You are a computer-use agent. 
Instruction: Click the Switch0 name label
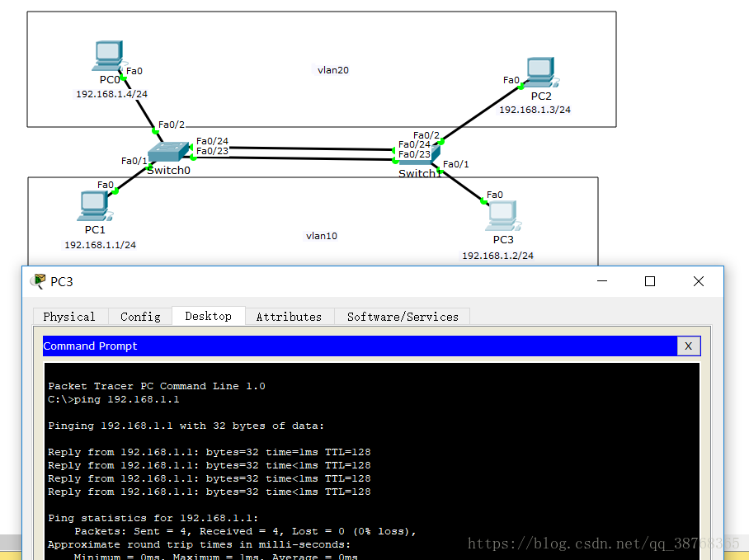click(x=168, y=171)
